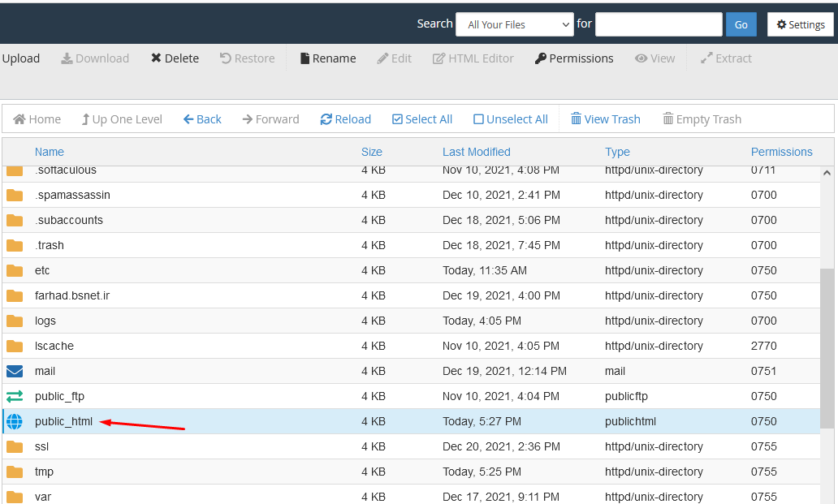Click "Today, 11:35 AM" for etc
838x504 pixels.
[x=484, y=270]
